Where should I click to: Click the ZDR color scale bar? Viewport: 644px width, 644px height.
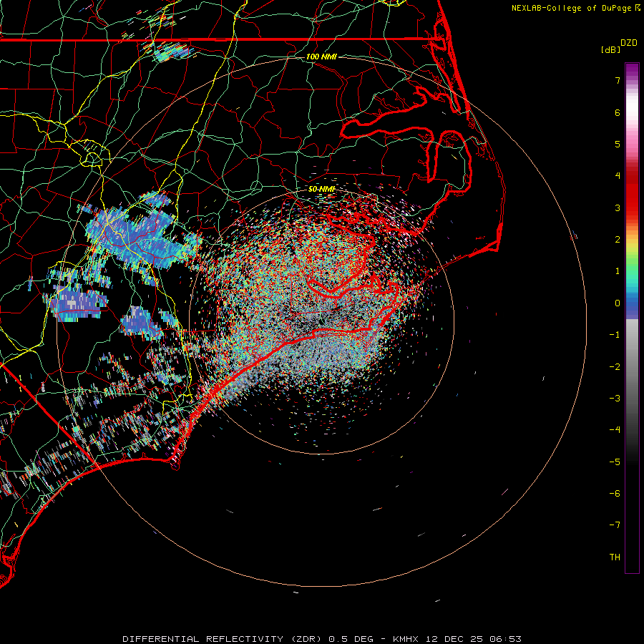click(x=632, y=318)
